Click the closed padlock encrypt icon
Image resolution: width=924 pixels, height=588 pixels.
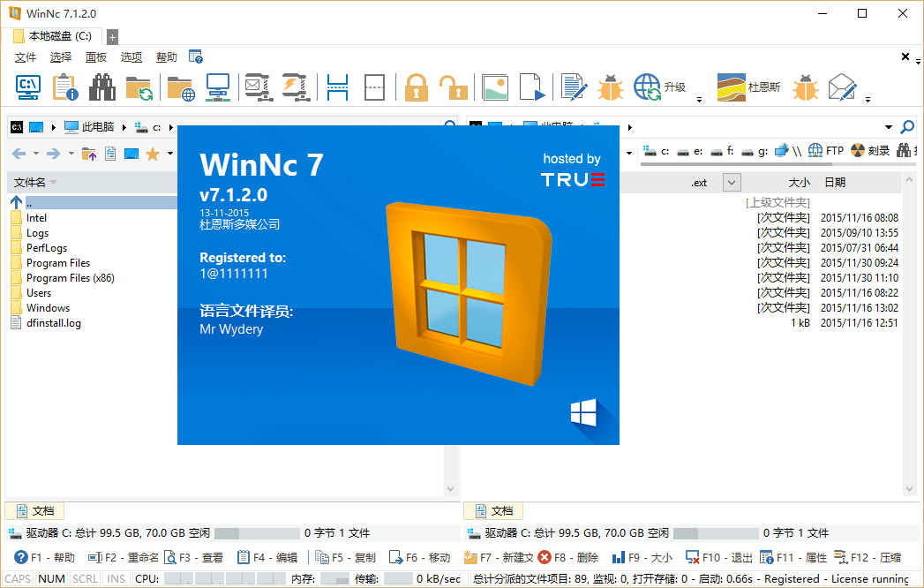416,87
